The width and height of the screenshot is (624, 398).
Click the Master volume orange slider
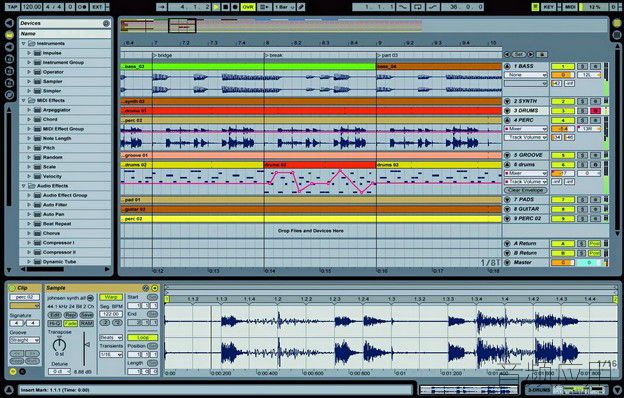point(562,263)
